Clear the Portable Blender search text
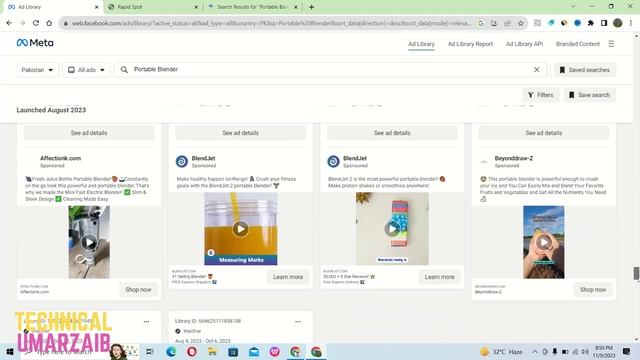Screen dimensions: 640x360 click(536, 70)
